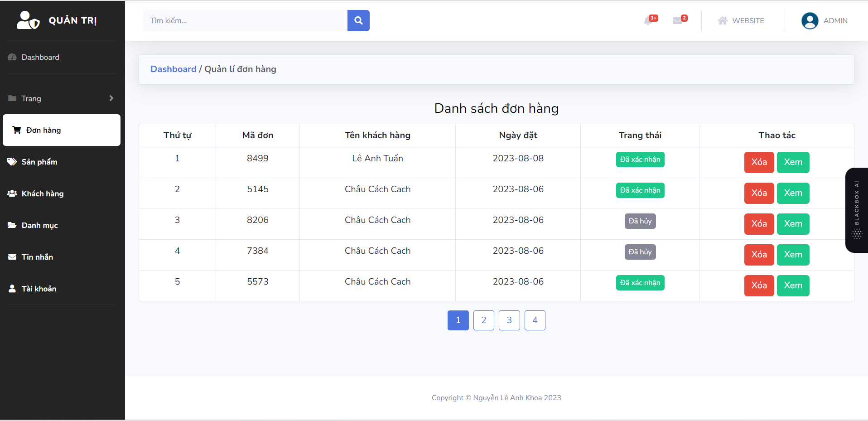Click customer name Lê Anh Tuấn
868x421 pixels.
pyautogui.click(x=378, y=158)
